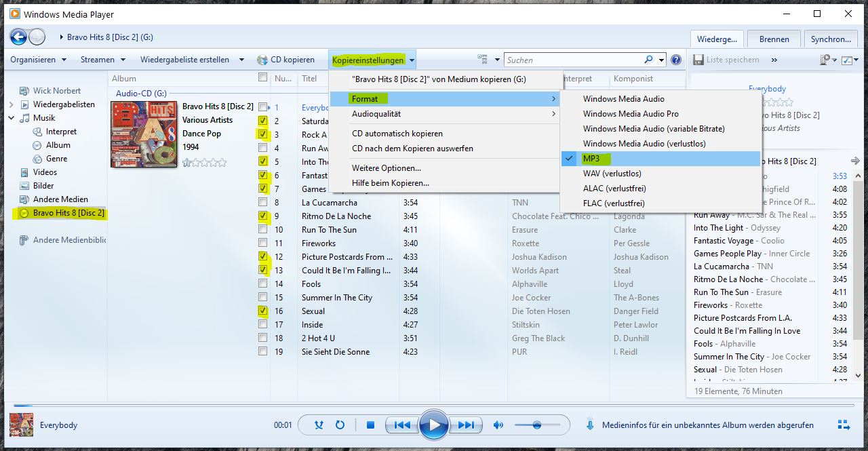The width and height of the screenshot is (868, 451).
Task: Click the Brennen tab button
Action: coord(774,39)
